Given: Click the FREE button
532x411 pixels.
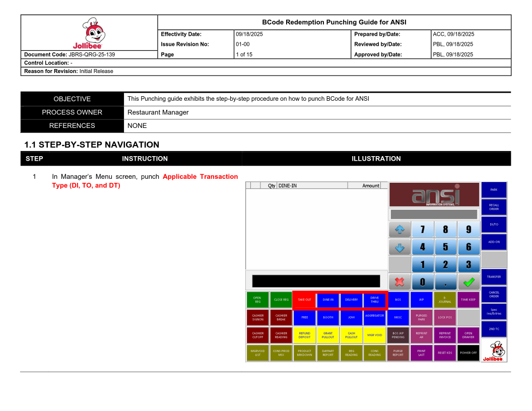Looking at the screenshot, I should (x=305, y=317).
